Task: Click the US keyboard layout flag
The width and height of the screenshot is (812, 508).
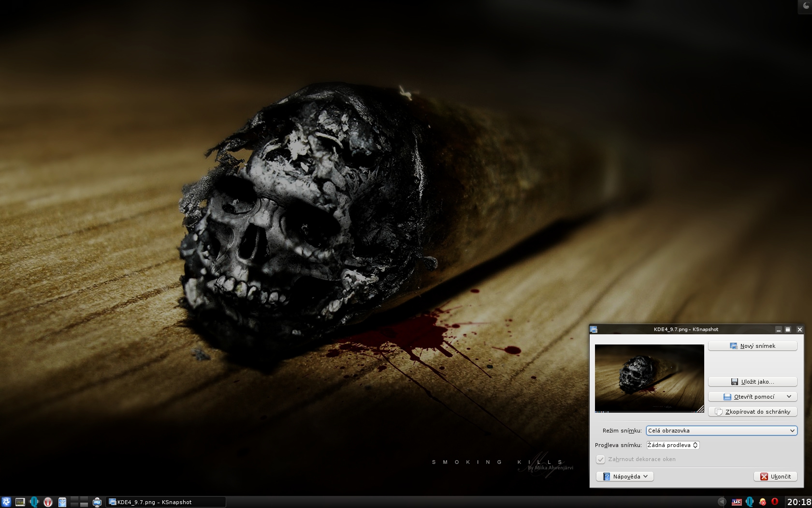Action: (x=737, y=502)
